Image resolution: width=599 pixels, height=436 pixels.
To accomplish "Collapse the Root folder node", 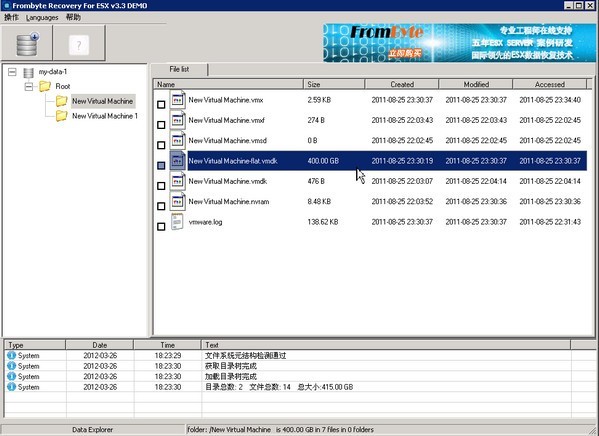I will coord(29,87).
